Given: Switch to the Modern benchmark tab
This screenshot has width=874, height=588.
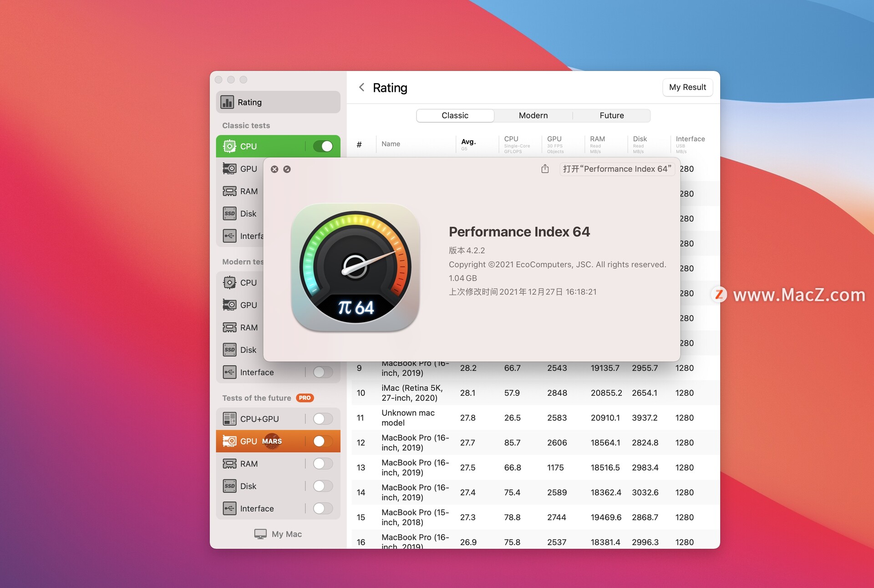Looking at the screenshot, I should [x=533, y=115].
